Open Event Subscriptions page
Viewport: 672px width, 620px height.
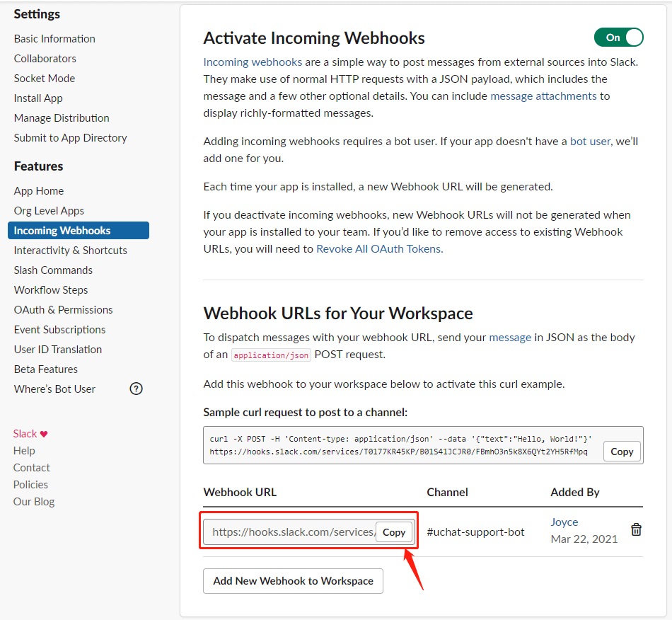[x=59, y=330]
